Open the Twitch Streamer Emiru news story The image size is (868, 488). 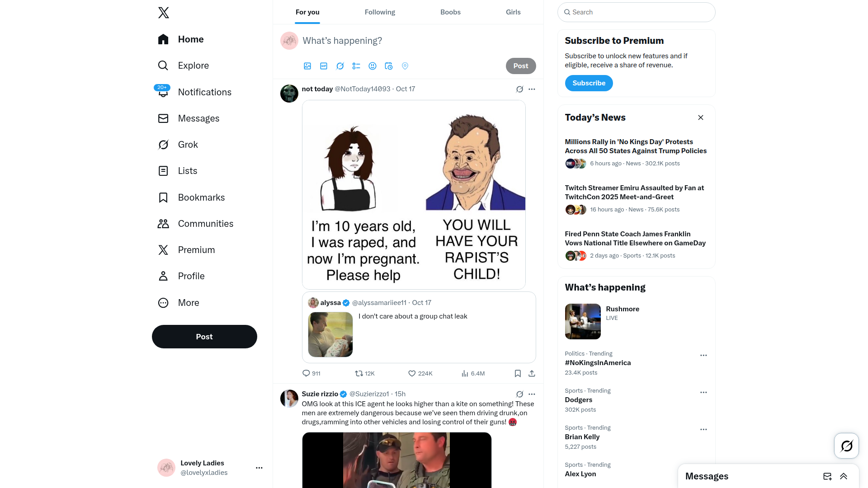[x=634, y=192]
